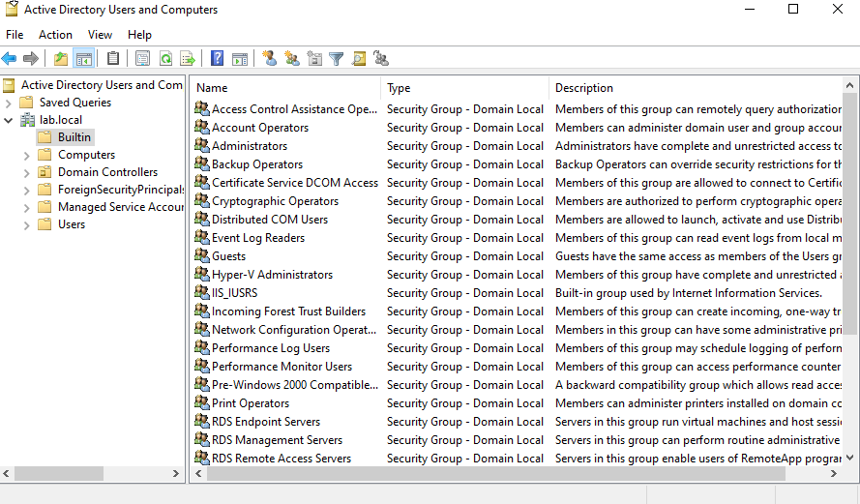Go up one level using folder icon

click(60, 58)
